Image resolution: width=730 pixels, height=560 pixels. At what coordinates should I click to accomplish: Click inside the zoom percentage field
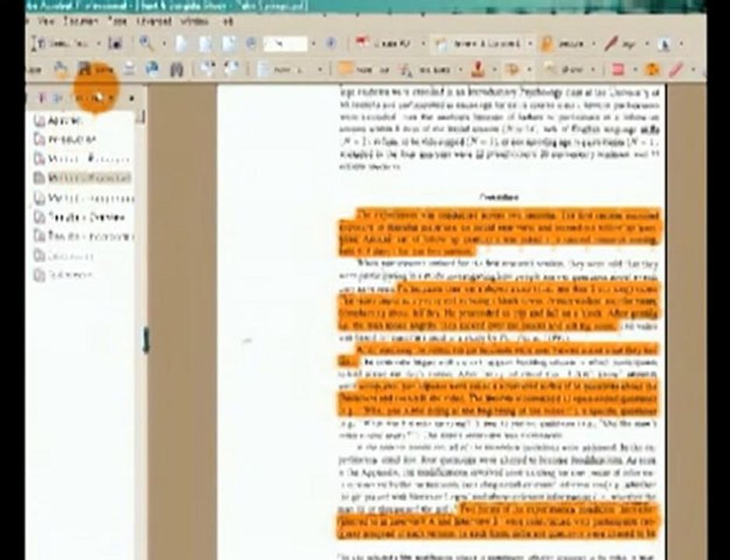(x=285, y=44)
